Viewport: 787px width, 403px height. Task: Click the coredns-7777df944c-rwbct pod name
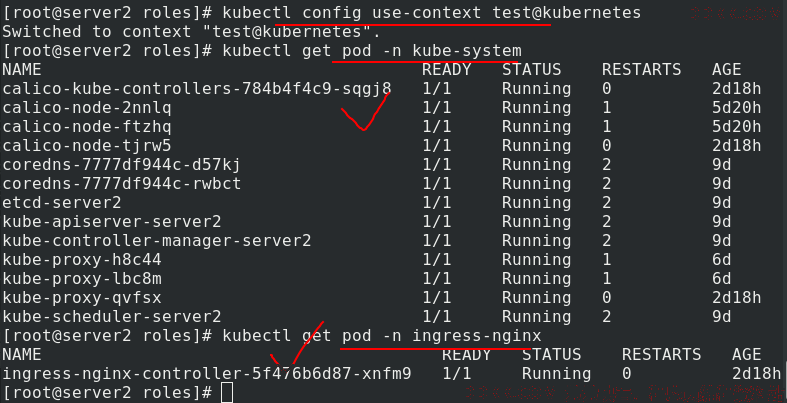pos(121,184)
